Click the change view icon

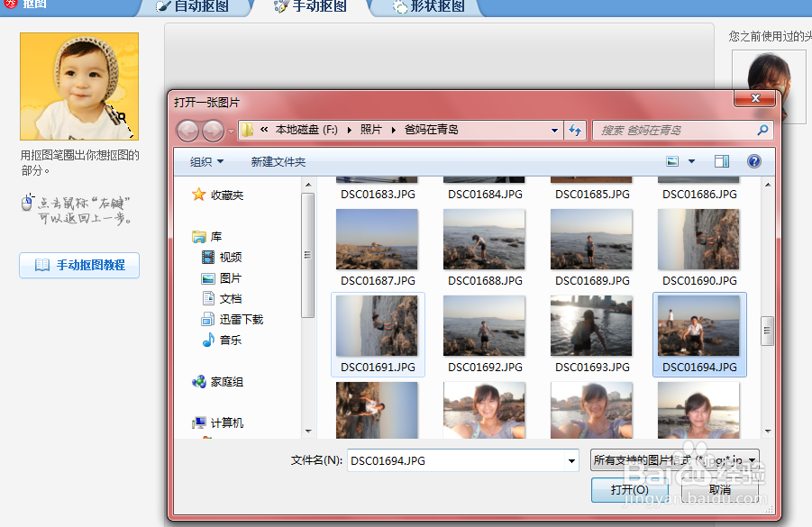672,161
